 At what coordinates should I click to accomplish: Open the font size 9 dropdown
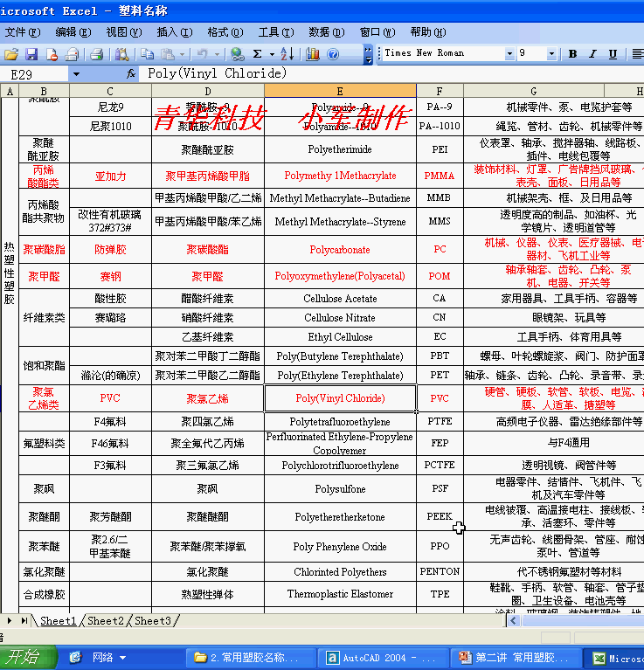click(x=551, y=54)
